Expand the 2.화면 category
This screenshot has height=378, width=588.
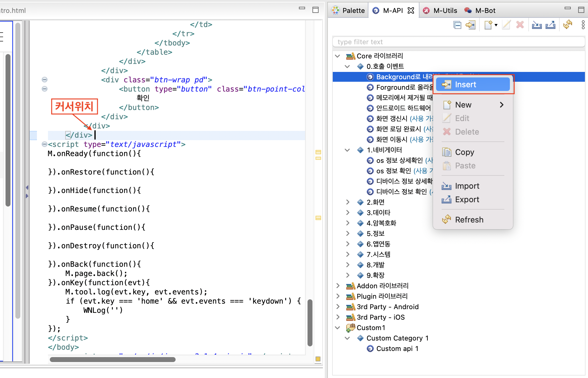348,202
